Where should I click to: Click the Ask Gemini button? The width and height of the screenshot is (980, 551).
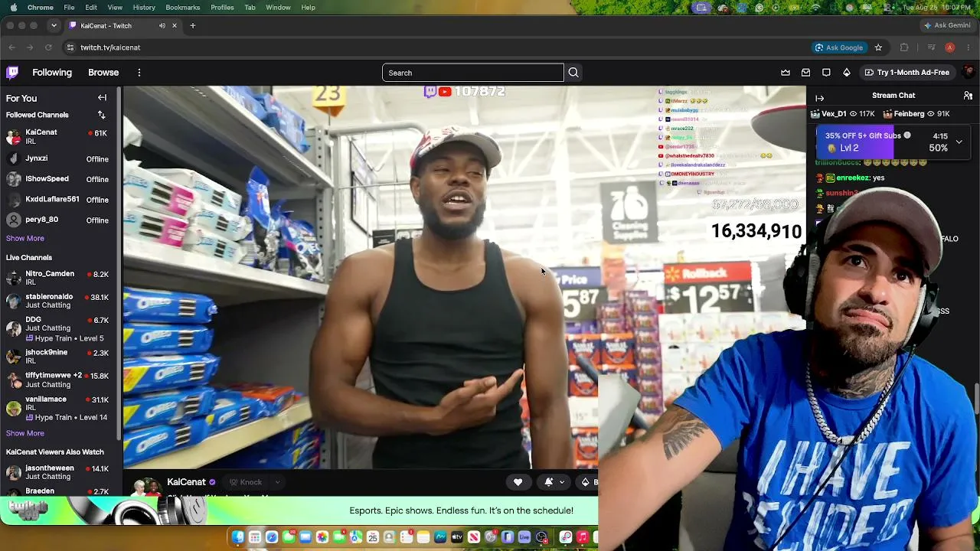(x=947, y=25)
